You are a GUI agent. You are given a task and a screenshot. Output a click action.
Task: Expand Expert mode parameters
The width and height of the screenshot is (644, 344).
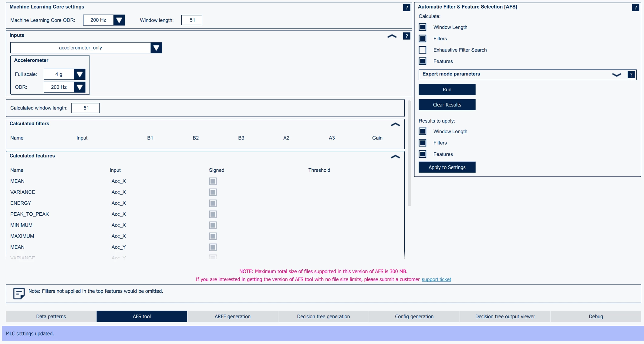(x=616, y=75)
